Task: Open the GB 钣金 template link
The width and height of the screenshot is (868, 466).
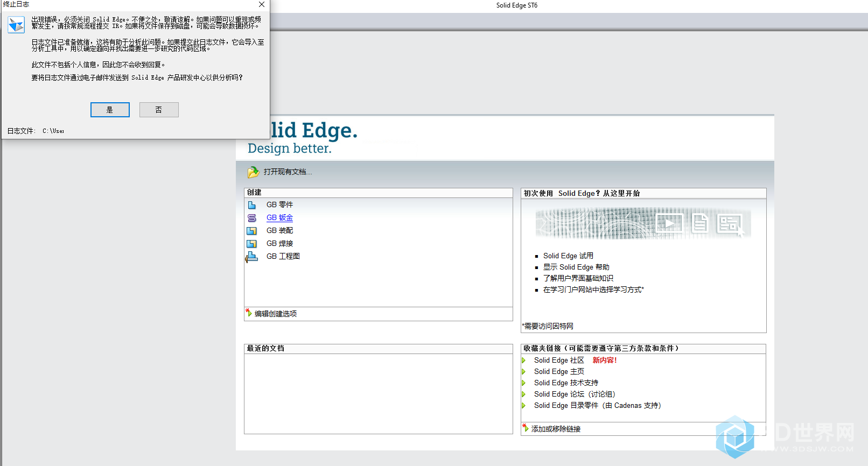Action: point(279,217)
